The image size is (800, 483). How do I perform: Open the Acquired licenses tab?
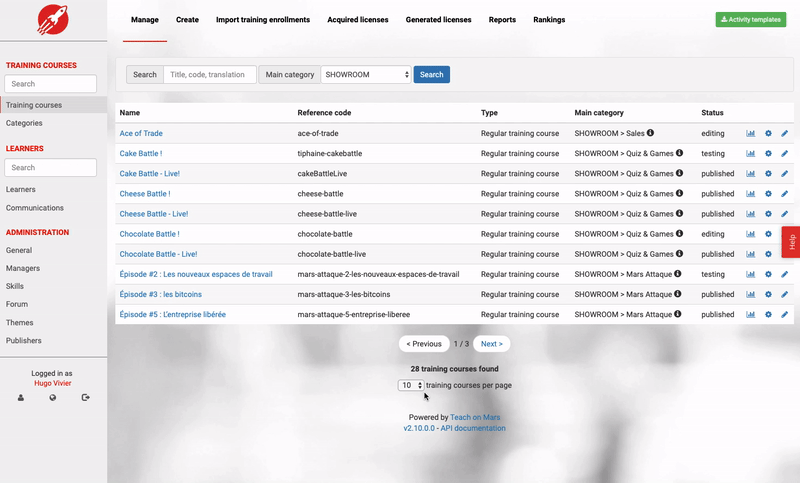(358, 20)
